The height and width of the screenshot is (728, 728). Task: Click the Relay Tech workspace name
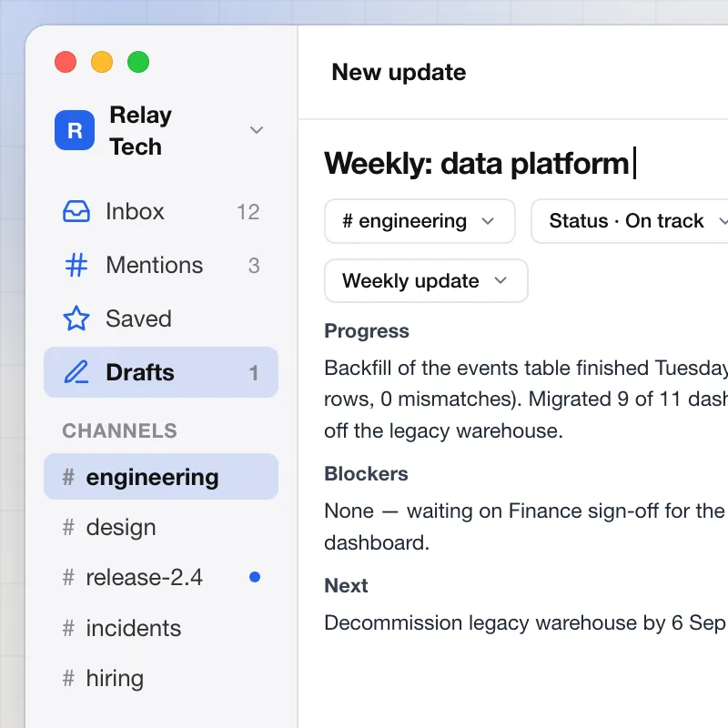click(x=141, y=130)
